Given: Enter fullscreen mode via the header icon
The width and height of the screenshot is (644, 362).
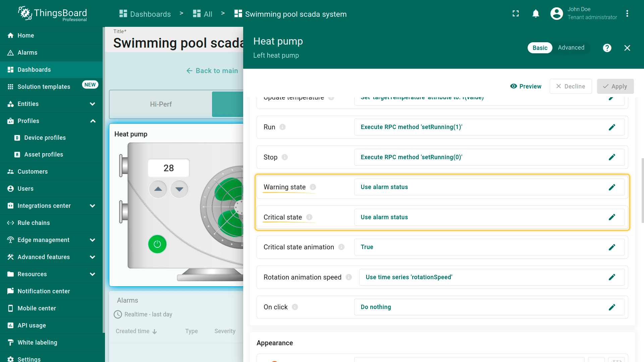Looking at the screenshot, I should [516, 14].
